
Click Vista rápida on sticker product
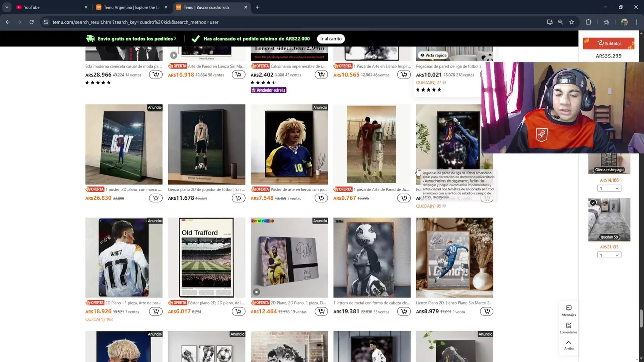[x=433, y=55]
